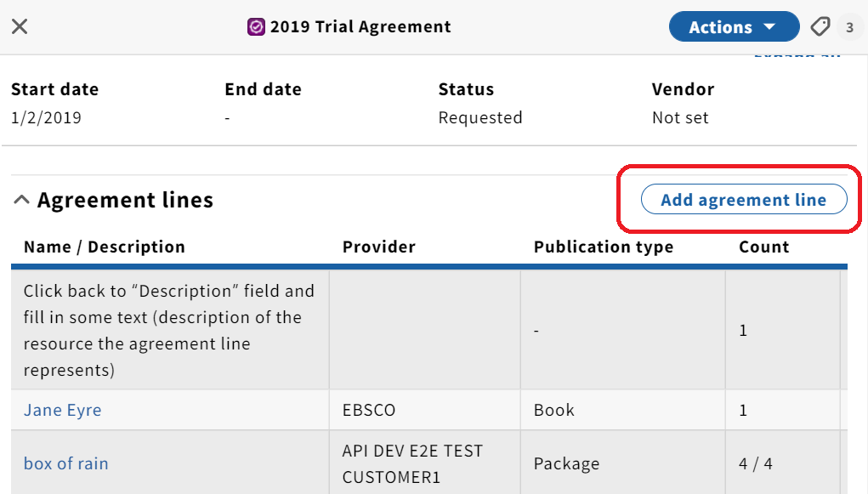Screen dimensions: 868x494
Task: Click the Count column header
Action: point(764,247)
